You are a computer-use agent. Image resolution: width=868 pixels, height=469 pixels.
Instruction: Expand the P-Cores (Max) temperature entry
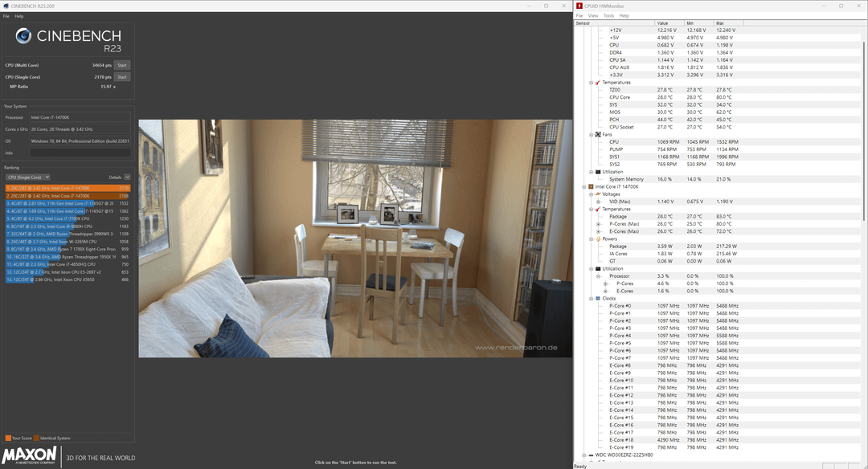[599, 224]
